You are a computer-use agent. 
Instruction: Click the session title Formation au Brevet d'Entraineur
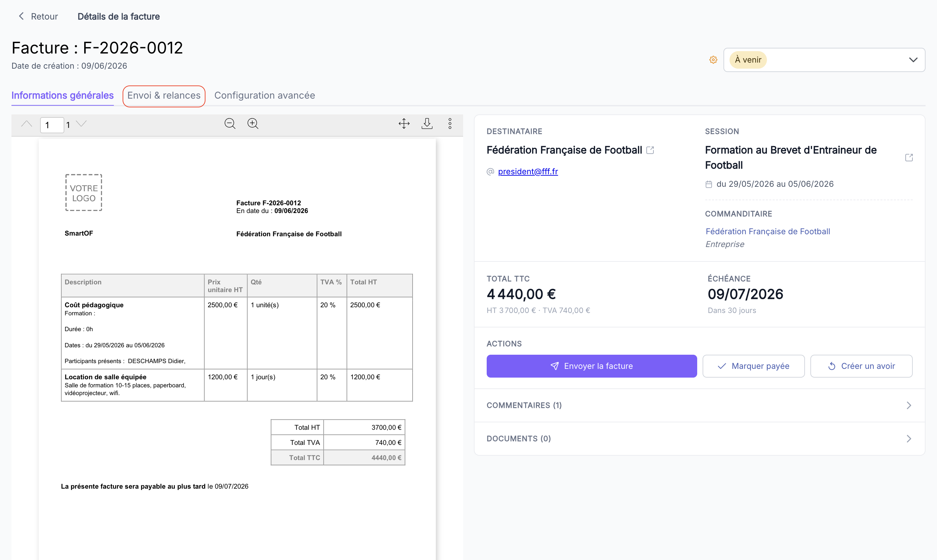790,157
